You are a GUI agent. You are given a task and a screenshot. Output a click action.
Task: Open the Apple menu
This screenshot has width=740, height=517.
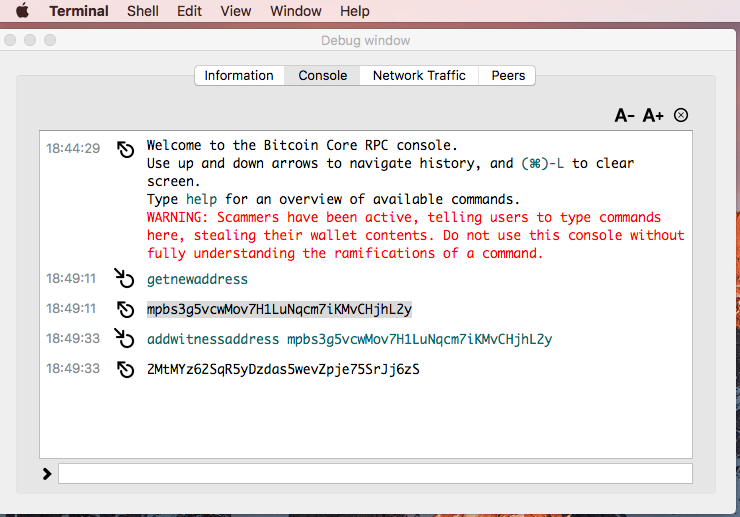(x=22, y=10)
